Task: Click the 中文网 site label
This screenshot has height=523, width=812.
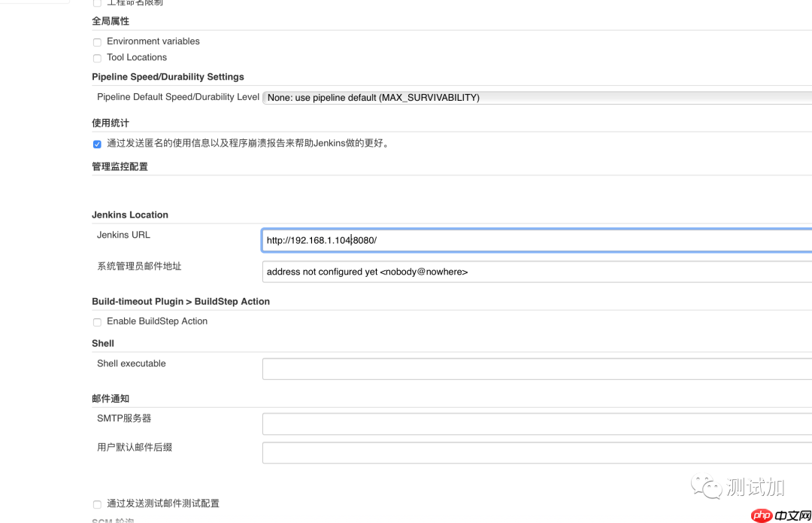Action: tap(791, 515)
